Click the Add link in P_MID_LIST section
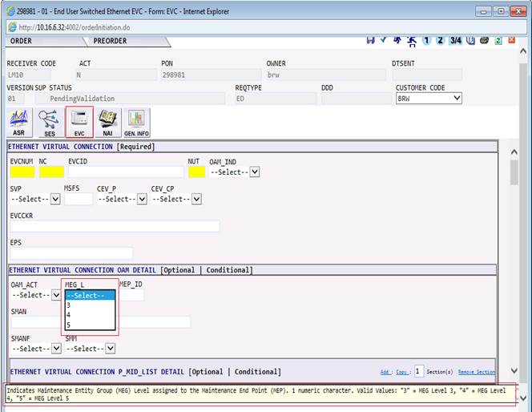532x412 pixels. click(385, 372)
